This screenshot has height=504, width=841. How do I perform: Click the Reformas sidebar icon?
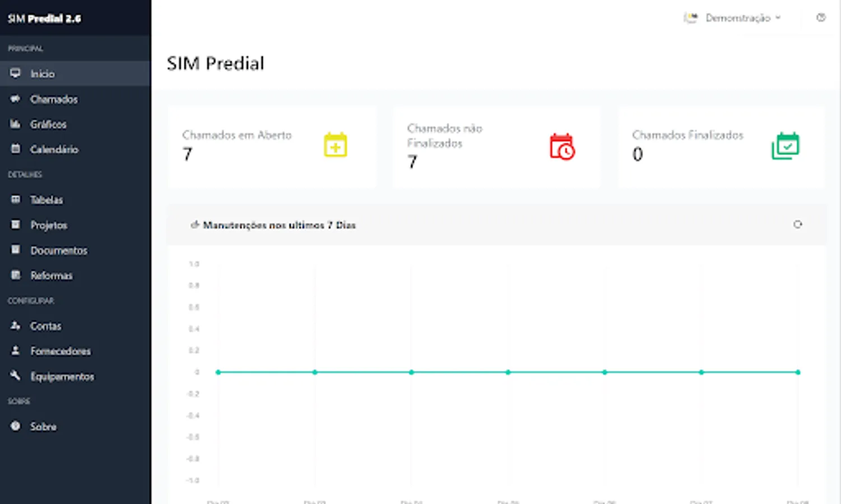[x=15, y=275]
